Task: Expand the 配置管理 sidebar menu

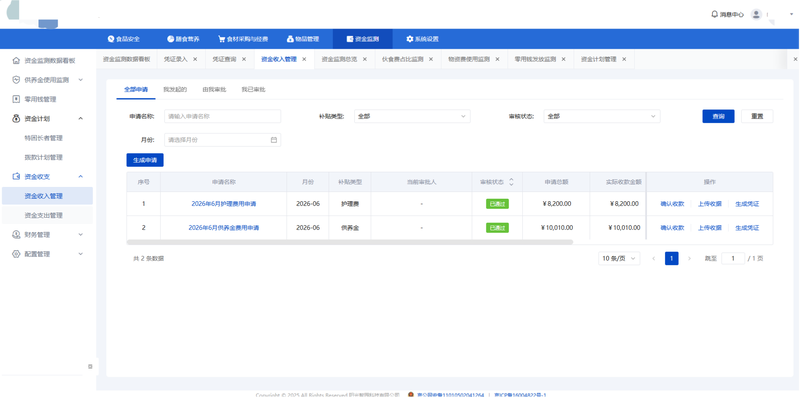Action: 80,254
